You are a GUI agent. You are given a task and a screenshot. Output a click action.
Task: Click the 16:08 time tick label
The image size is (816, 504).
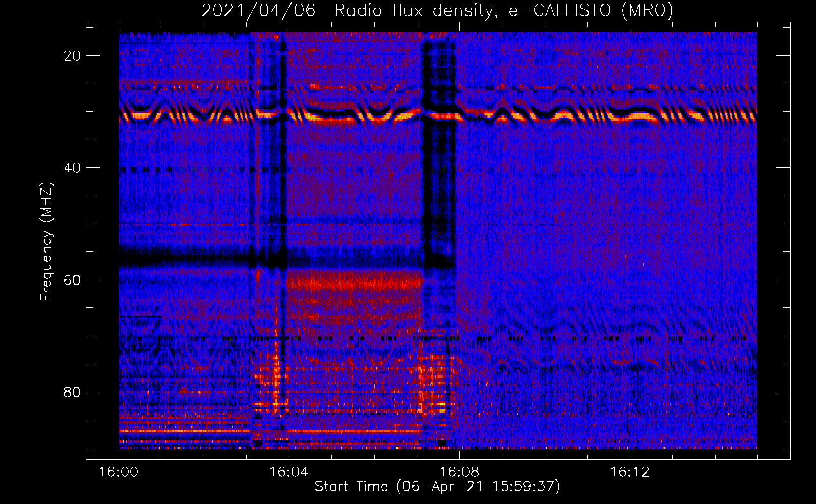click(459, 472)
